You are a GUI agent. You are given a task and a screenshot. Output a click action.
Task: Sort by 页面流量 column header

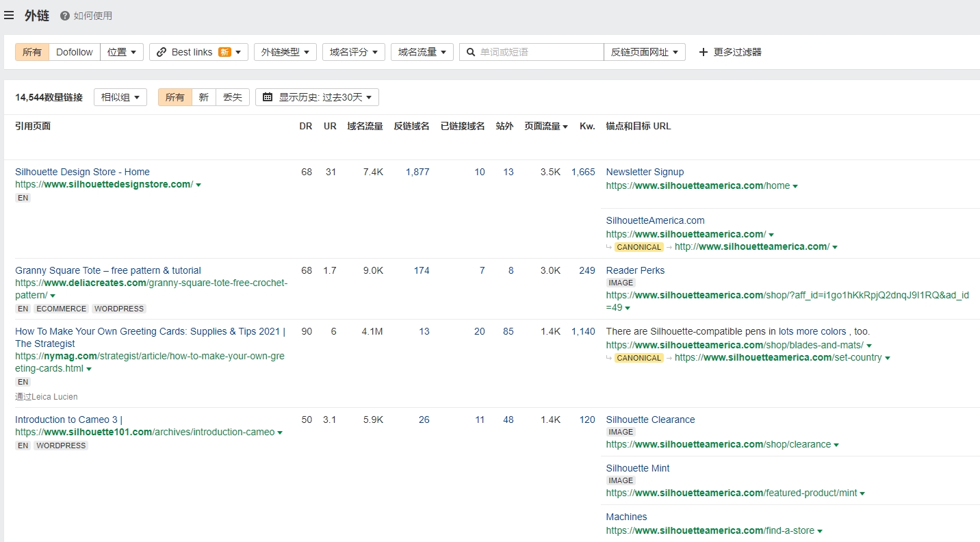pyautogui.click(x=546, y=126)
